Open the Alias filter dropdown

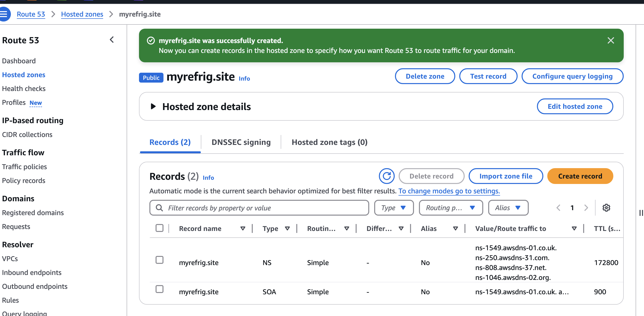(x=508, y=207)
